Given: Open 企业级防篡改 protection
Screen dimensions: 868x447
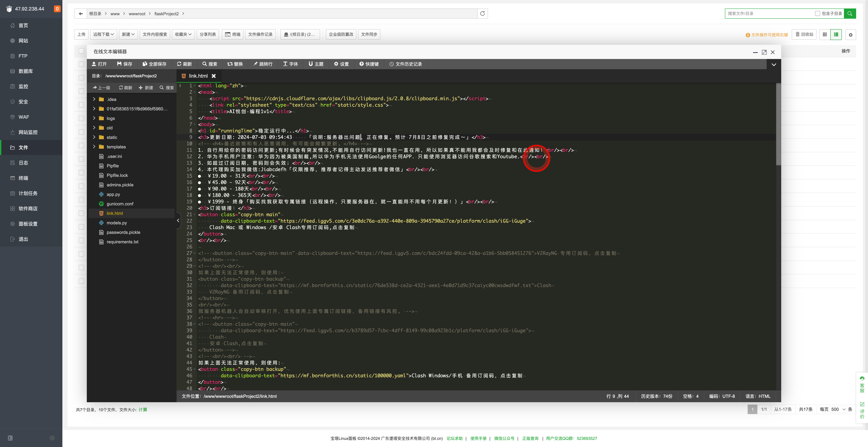Looking at the screenshot, I should [x=341, y=34].
